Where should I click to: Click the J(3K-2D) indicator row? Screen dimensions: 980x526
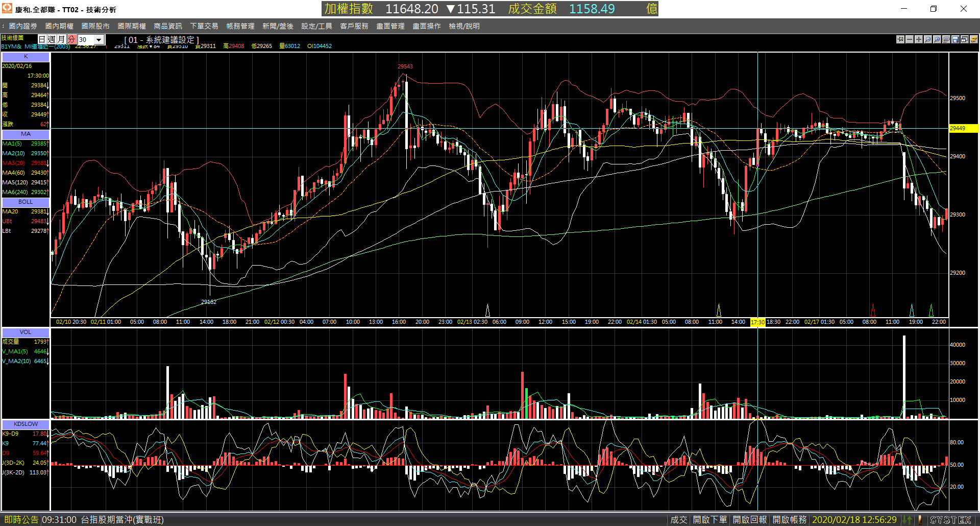coord(26,472)
